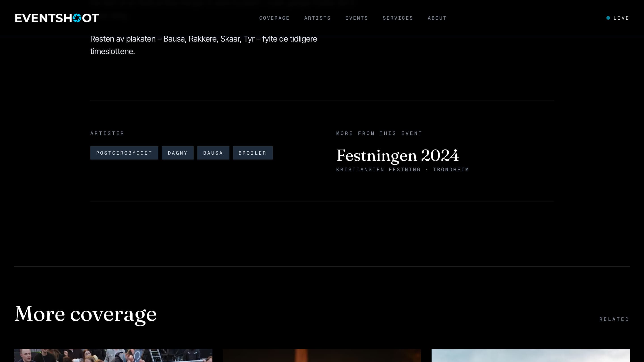This screenshot has width=644, height=362.
Task: Click the 'MORE FROM THIS EVENT' label
Action: pyautogui.click(x=379, y=133)
